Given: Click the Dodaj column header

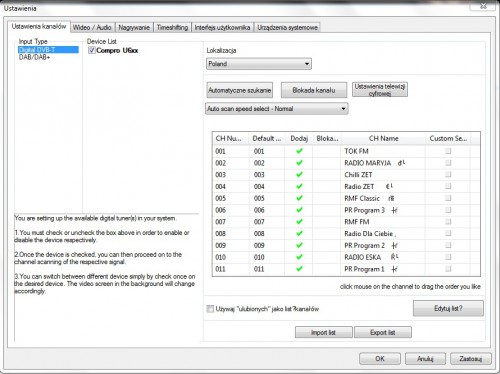Looking at the screenshot, I should (299, 138).
